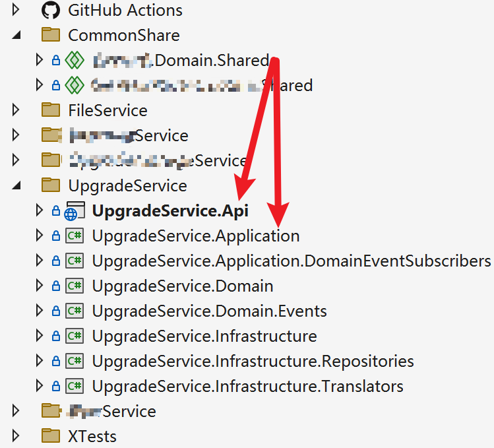This screenshot has width=494, height=448.
Task: Click the UpgradeService.Api web project icon
Action: tap(73, 211)
